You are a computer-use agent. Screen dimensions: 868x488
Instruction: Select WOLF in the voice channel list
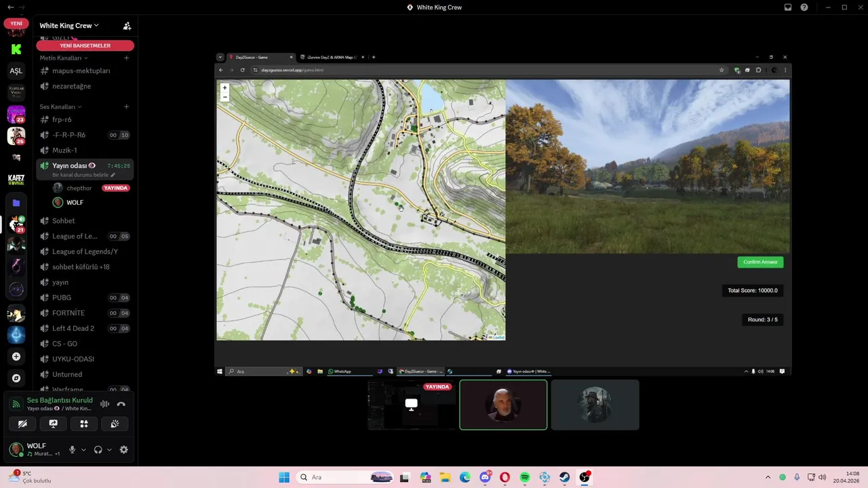[x=92, y=203]
